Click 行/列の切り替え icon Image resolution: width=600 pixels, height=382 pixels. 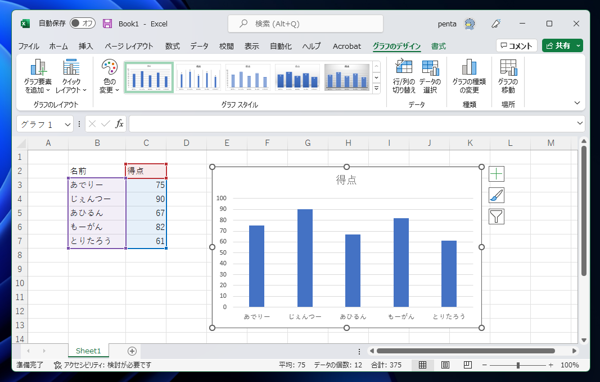404,76
